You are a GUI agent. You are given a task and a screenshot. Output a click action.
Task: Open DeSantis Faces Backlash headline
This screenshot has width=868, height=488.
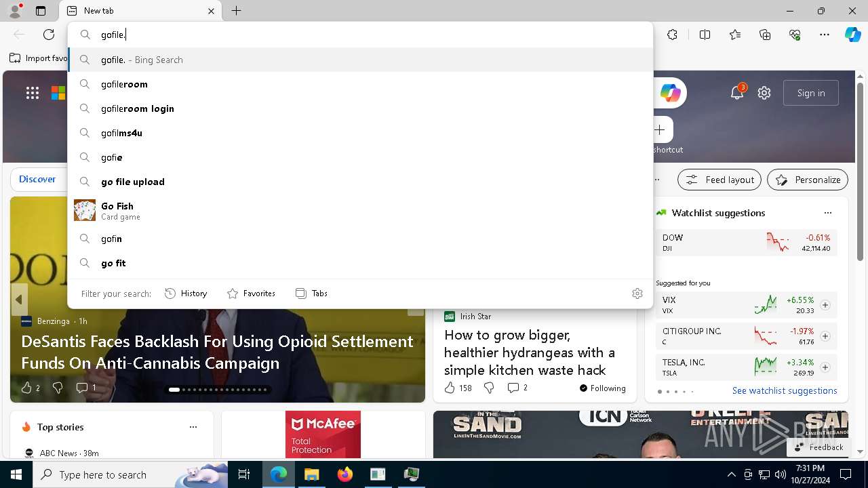click(x=217, y=352)
